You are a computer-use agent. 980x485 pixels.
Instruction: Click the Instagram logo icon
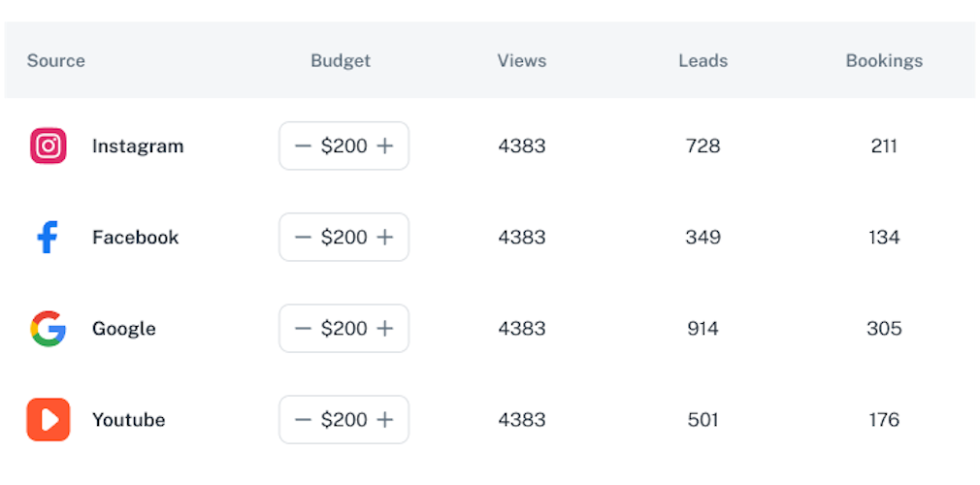(x=49, y=145)
